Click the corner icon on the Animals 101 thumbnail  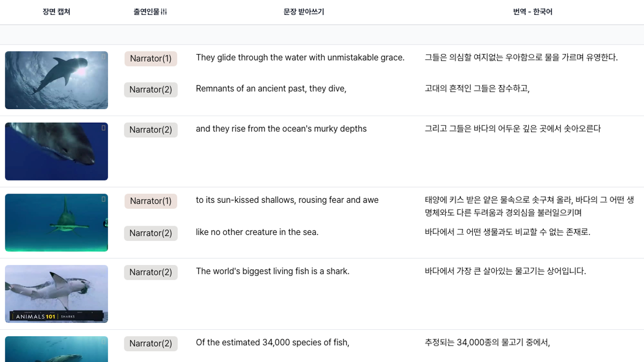tap(103, 270)
